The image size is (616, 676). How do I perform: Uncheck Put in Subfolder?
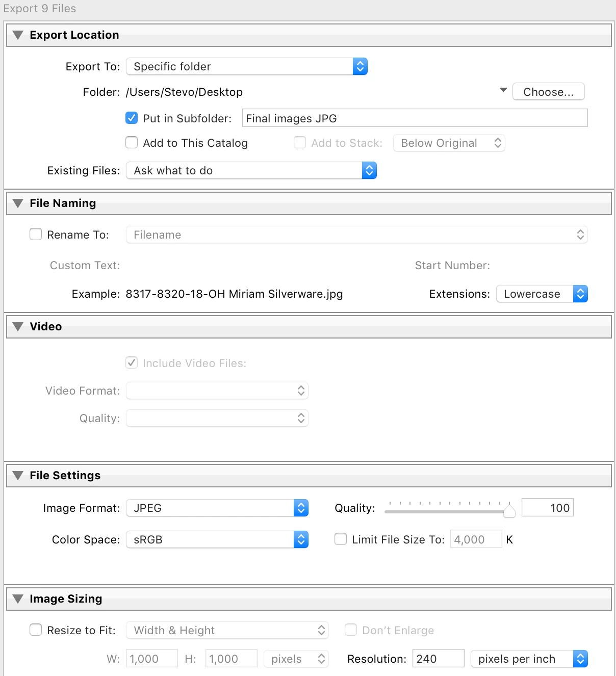[x=132, y=118]
